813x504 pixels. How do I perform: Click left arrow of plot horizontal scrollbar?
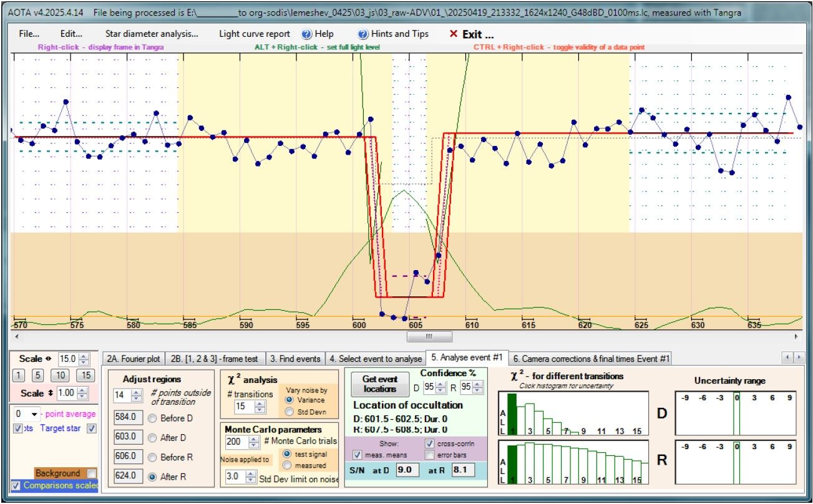tap(16, 336)
